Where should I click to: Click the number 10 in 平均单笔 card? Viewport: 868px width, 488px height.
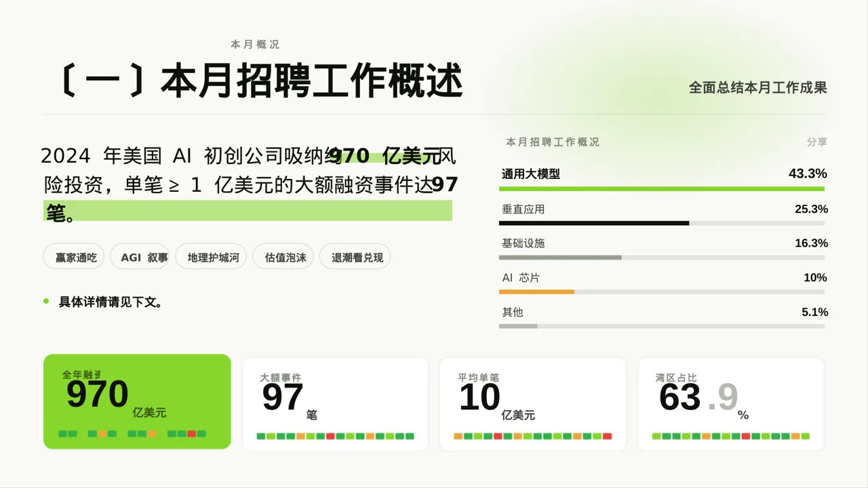pyautogui.click(x=479, y=397)
